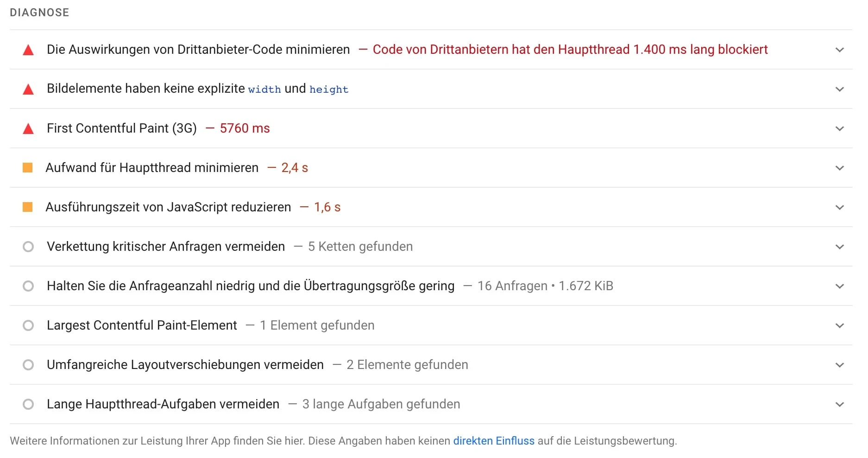Select the circle indicator beside Umfangreiche Layoutverschiebungen

(x=28, y=364)
